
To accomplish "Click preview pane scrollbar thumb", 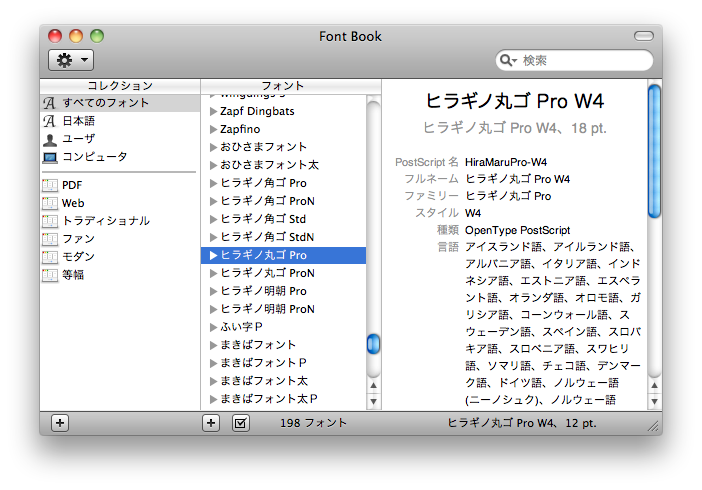I will tap(654, 151).
